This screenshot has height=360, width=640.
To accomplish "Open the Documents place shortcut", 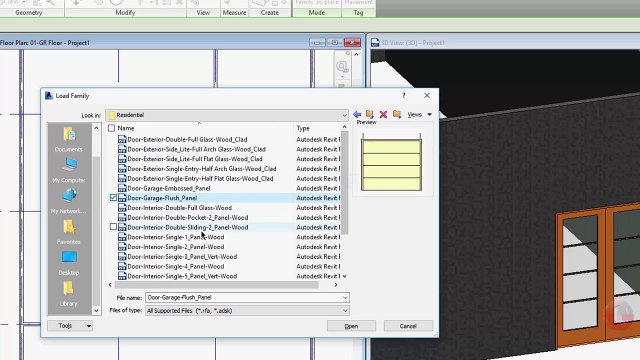I will click(69, 140).
